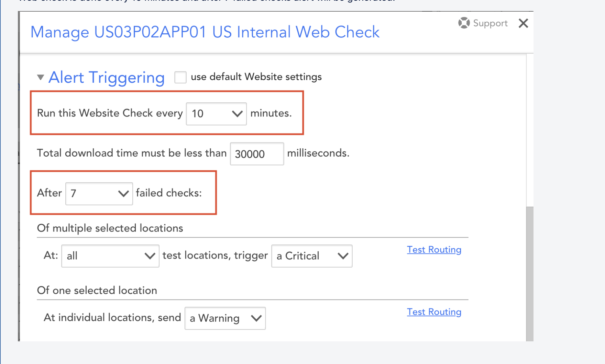Click Test Routing for multiple locations

(434, 250)
